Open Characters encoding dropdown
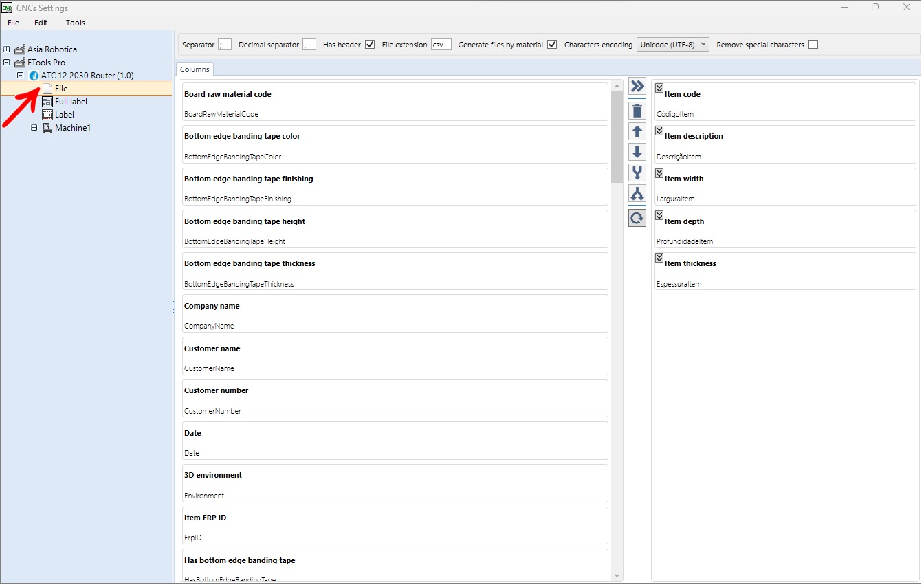Viewport: 924px width, 587px height. [672, 45]
